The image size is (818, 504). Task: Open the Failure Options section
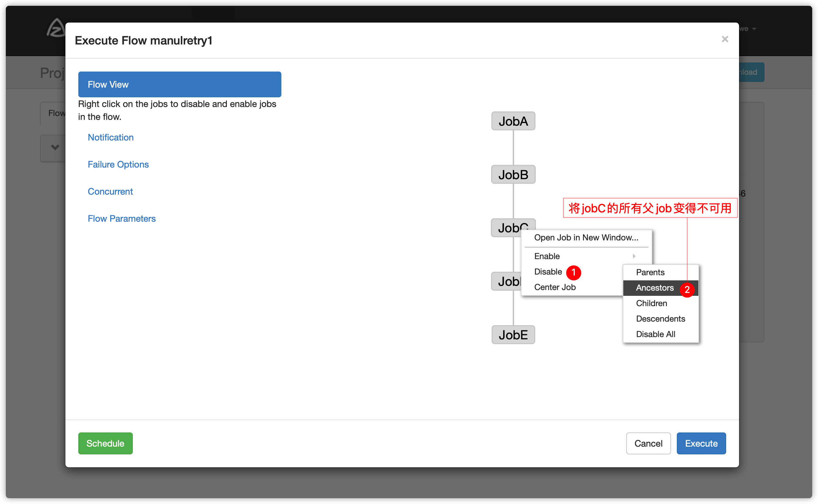coord(118,164)
